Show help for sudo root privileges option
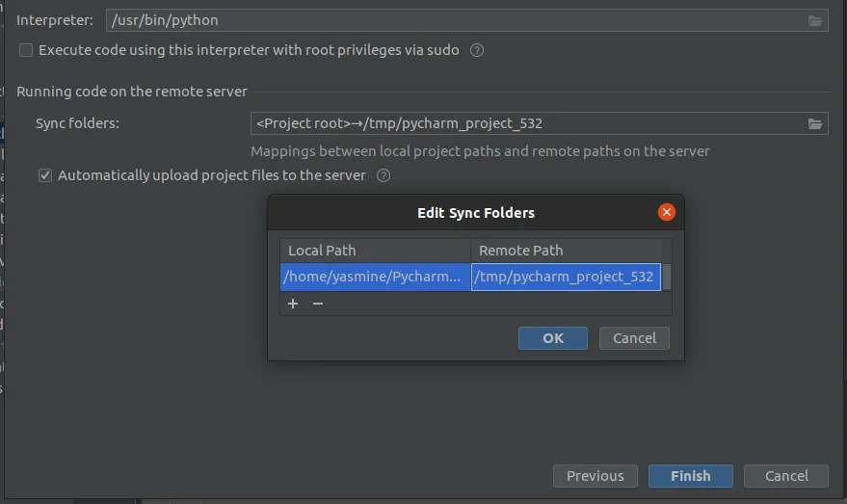847x504 pixels. (476, 50)
